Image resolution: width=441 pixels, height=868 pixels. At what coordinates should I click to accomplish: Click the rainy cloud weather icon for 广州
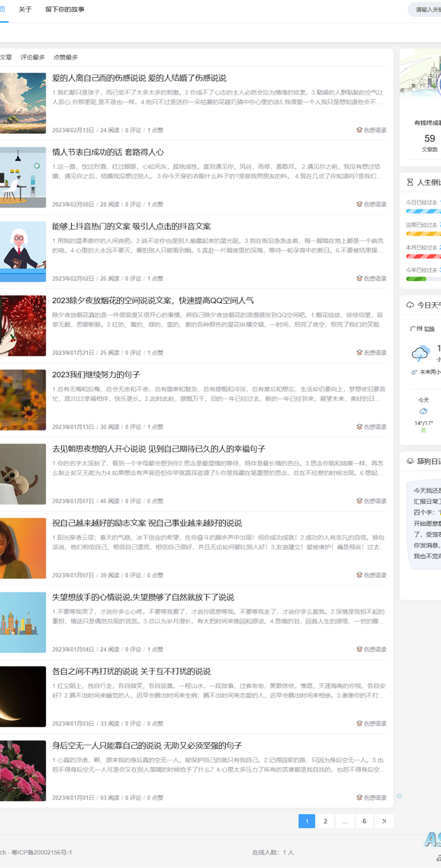click(x=420, y=353)
